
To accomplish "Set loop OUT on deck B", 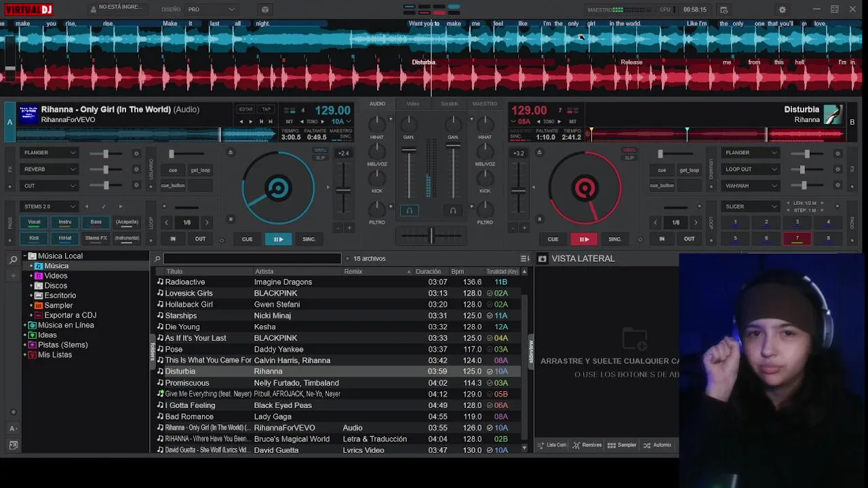I will (x=689, y=239).
